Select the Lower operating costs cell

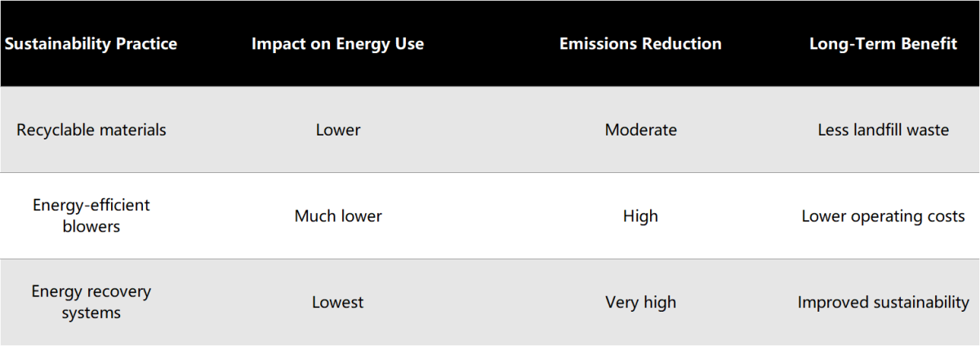pyautogui.click(x=883, y=216)
